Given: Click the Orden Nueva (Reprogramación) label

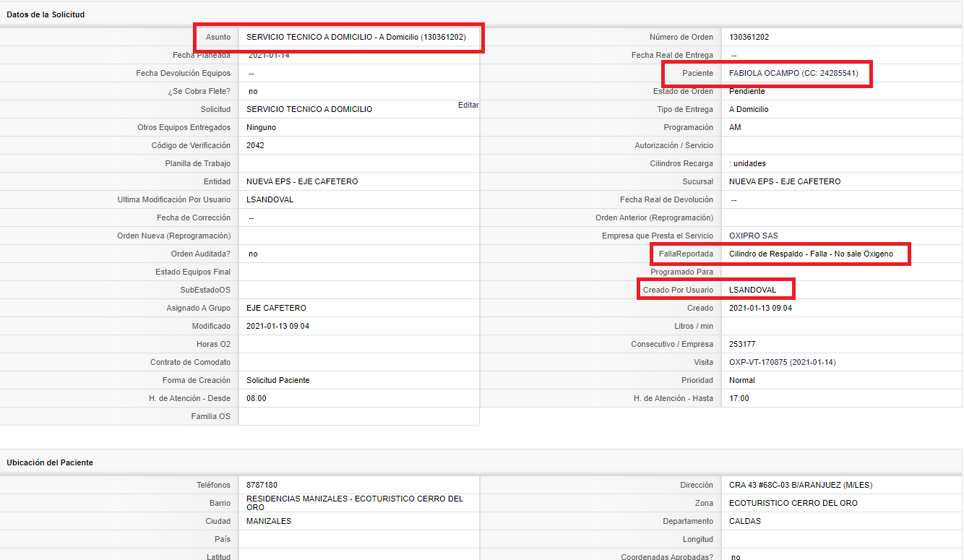Looking at the screenshot, I should [x=174, y=236].
